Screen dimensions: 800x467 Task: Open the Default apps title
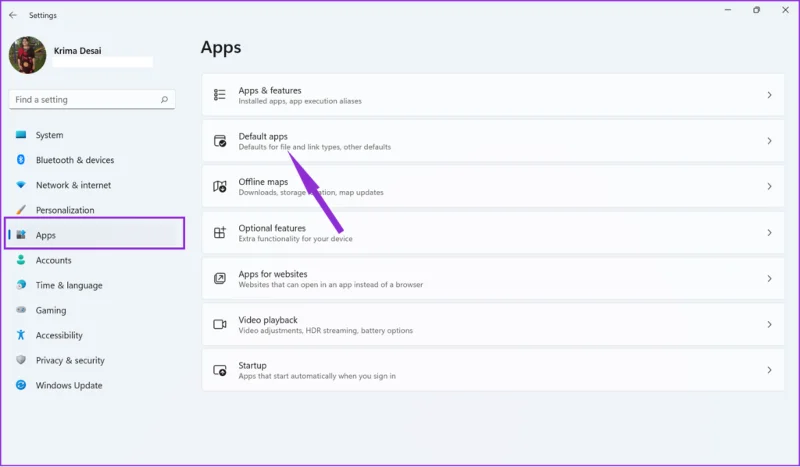[263, 136]
